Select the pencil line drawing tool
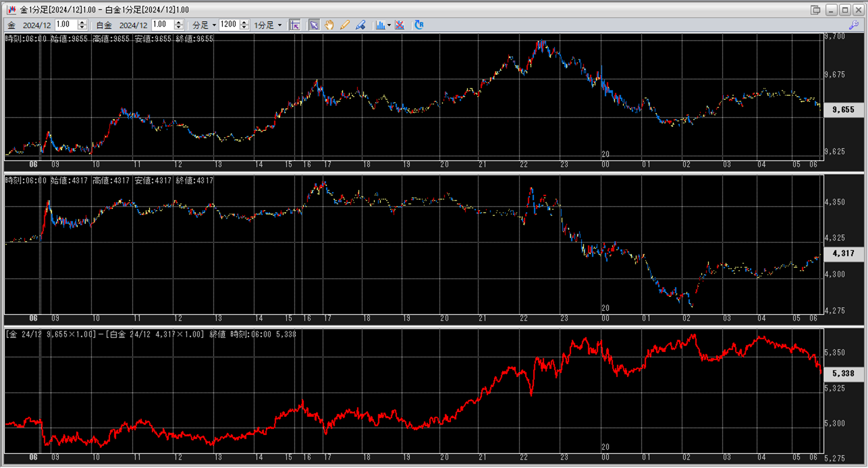 click(x=345, y=25)
